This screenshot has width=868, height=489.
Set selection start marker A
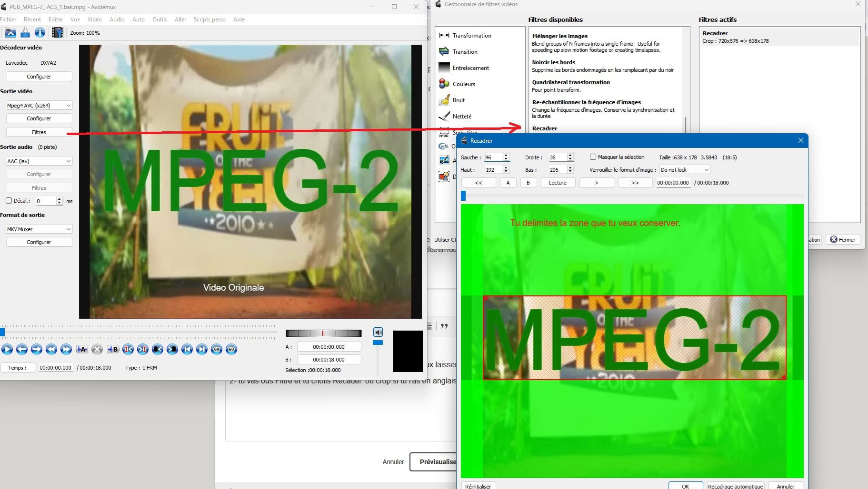coord(82,349)
